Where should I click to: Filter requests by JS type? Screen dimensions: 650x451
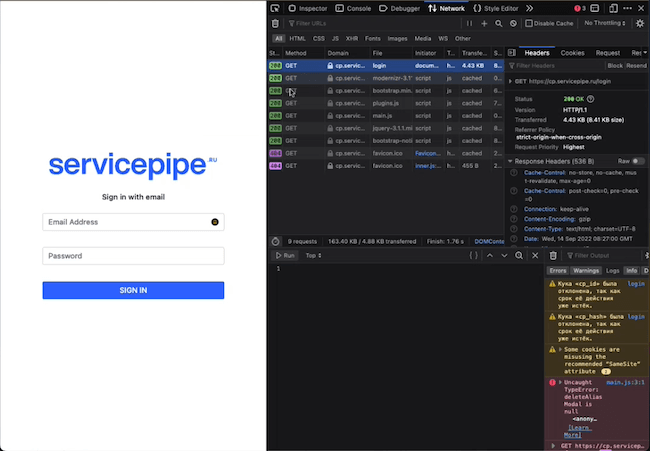[335, 39]
